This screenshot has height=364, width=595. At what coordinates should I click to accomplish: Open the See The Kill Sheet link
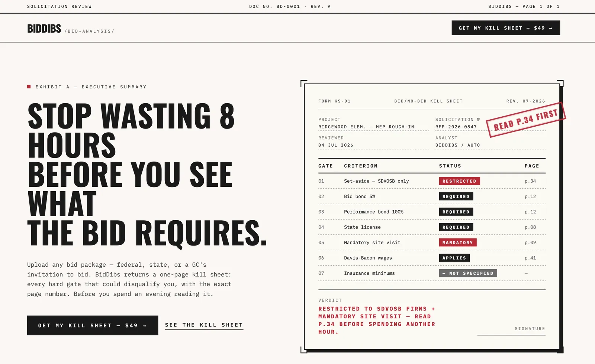point(204,325)
